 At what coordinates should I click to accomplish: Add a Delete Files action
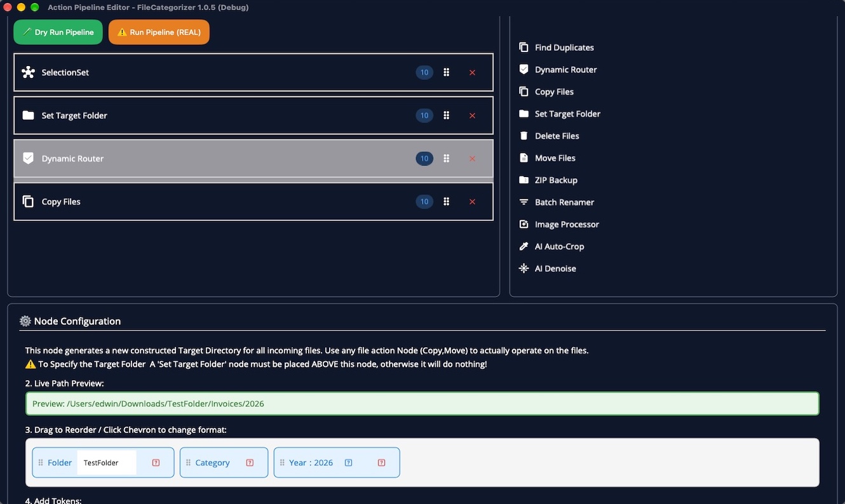click(x=557, y=136)
